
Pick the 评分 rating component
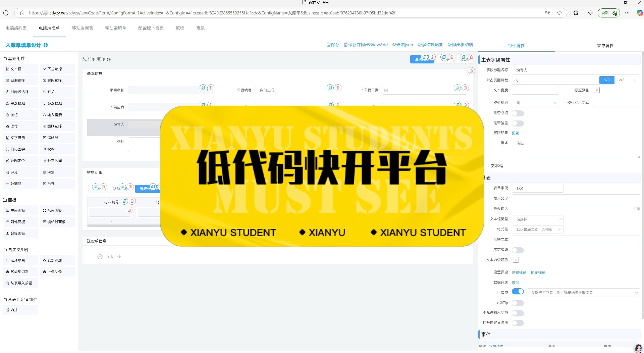20,172
